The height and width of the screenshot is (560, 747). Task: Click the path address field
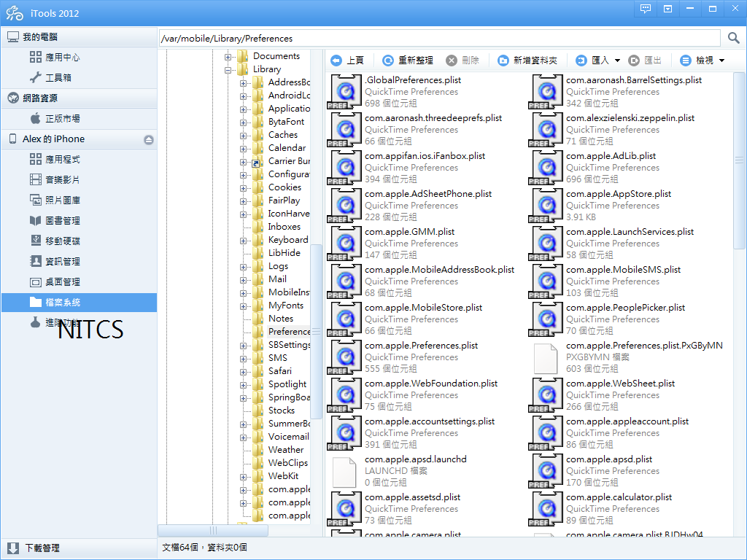coord(440,38)
